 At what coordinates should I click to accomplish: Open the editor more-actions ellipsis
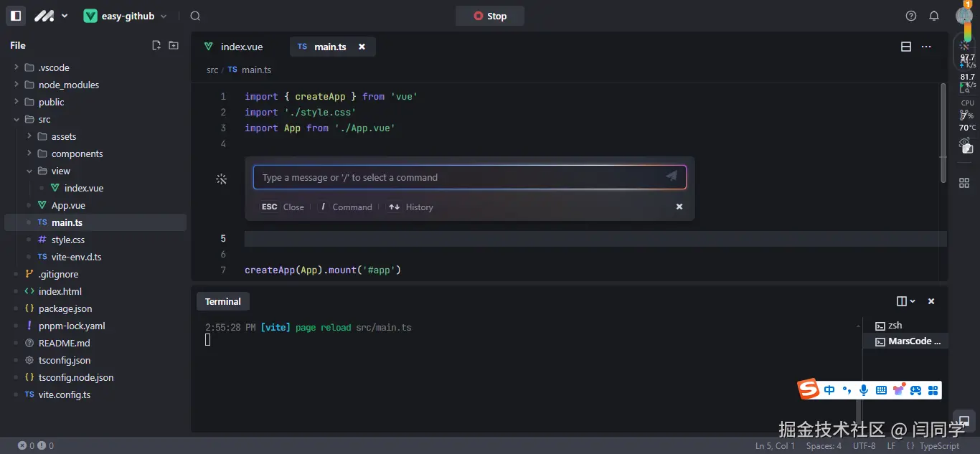point(926,47)
